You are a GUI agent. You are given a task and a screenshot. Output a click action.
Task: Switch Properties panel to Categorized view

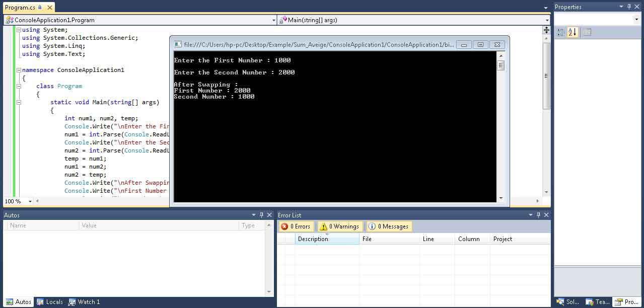(x=561, y=32)
